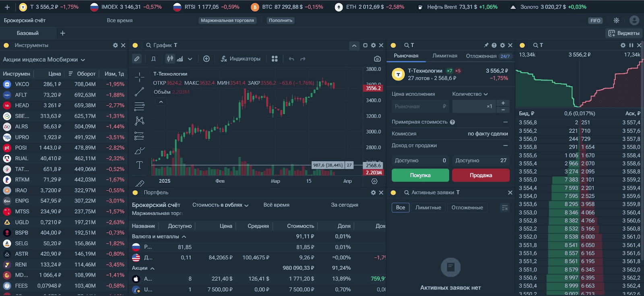This screenshot has width=644, height=296.
Task: Toggle the FIFO badge
Action: coord(595,21)
